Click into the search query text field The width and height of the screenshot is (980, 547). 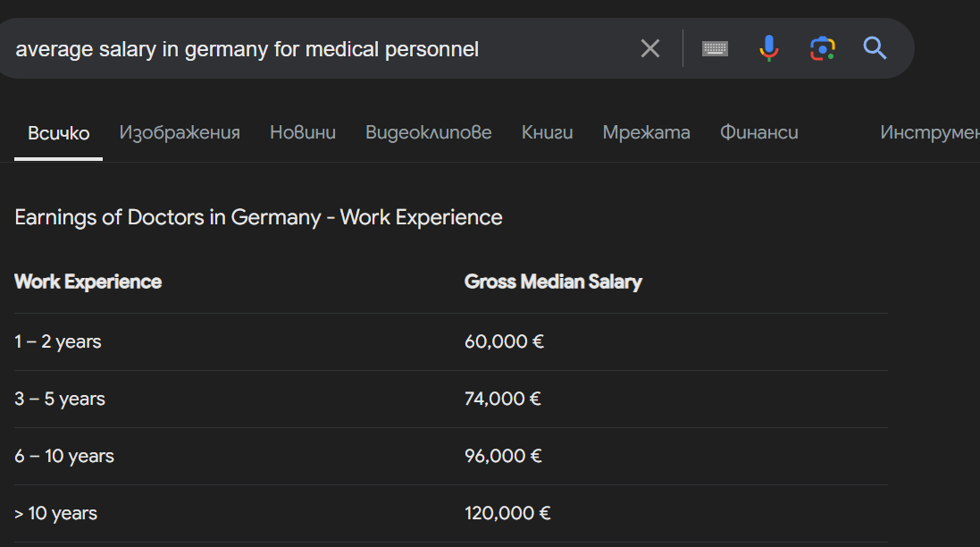tap(313, 49)
